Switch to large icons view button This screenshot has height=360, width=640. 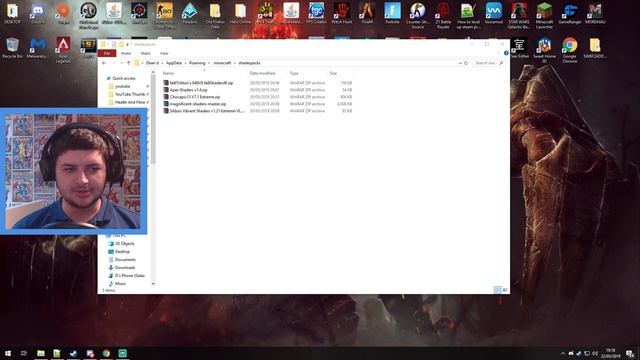[505, 290]
